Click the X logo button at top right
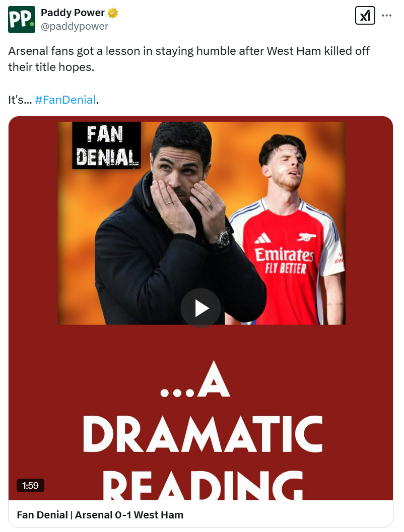This screenshot has width=404, height=532. (x=365, y=16)
